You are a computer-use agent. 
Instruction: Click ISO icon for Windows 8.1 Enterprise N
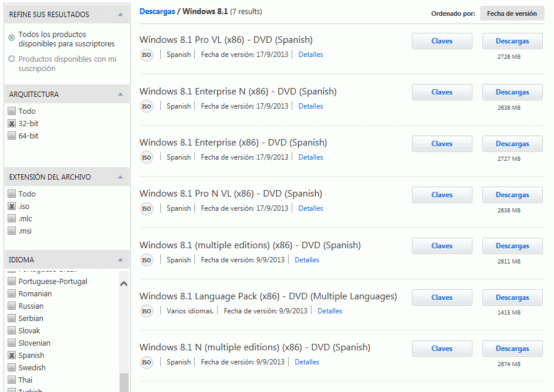coord(146,106)
